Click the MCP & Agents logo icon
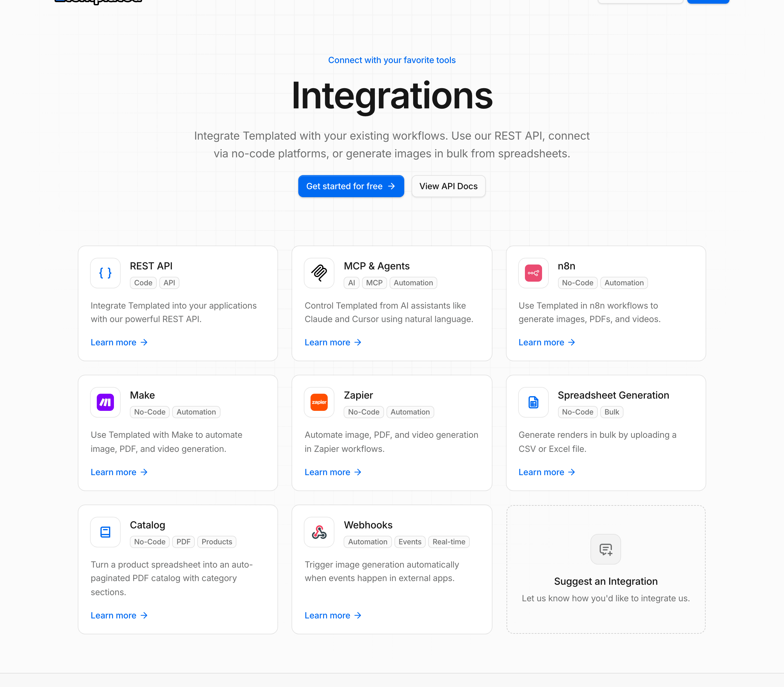 [x=319, y=273]
